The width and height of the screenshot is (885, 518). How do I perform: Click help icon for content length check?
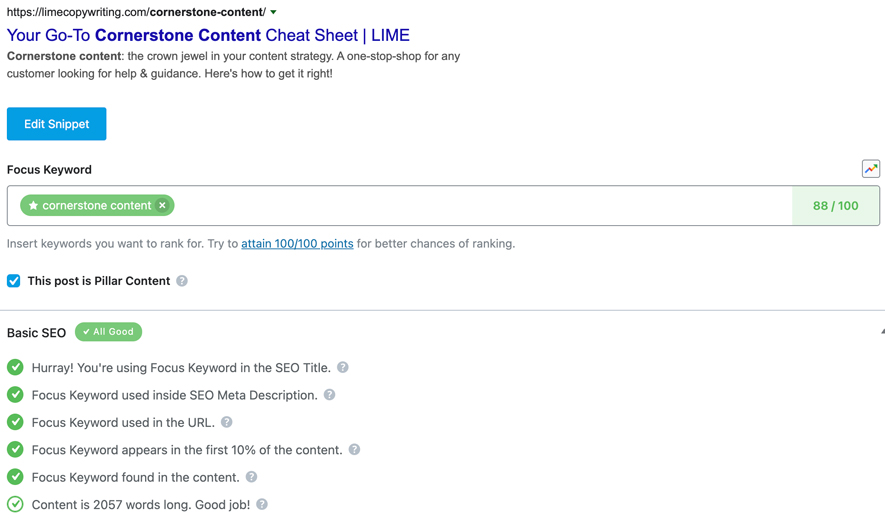coord(262,505)
